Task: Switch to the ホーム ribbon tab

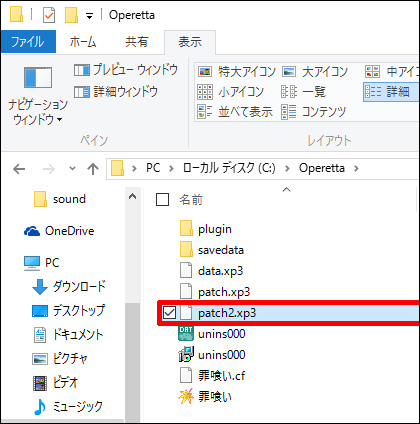Action: [83, 42]
